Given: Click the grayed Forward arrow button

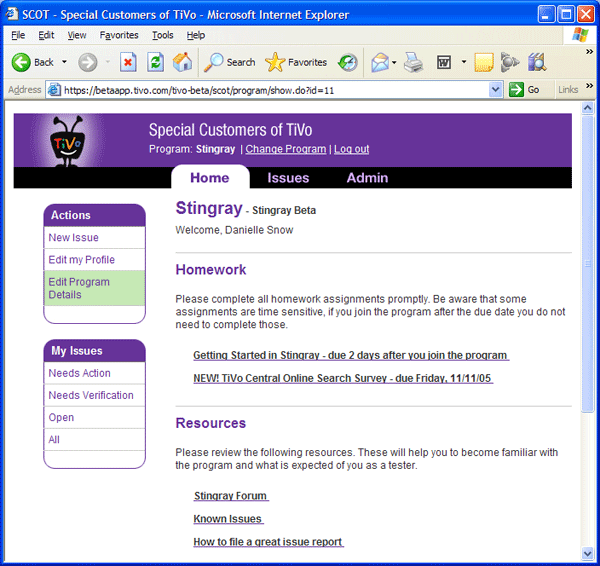Looking at the screenshot, I should click(88, 62).
